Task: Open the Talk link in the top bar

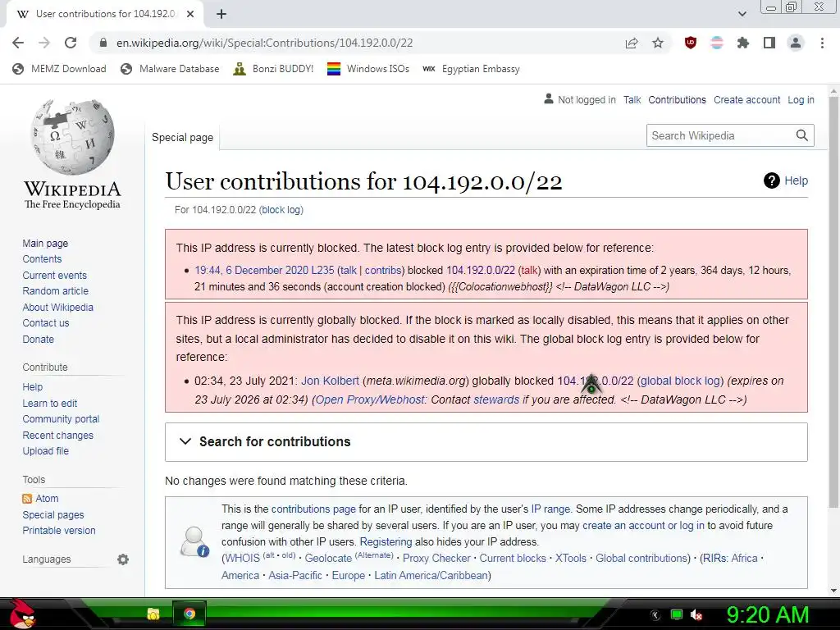Action: pos(632,99)
